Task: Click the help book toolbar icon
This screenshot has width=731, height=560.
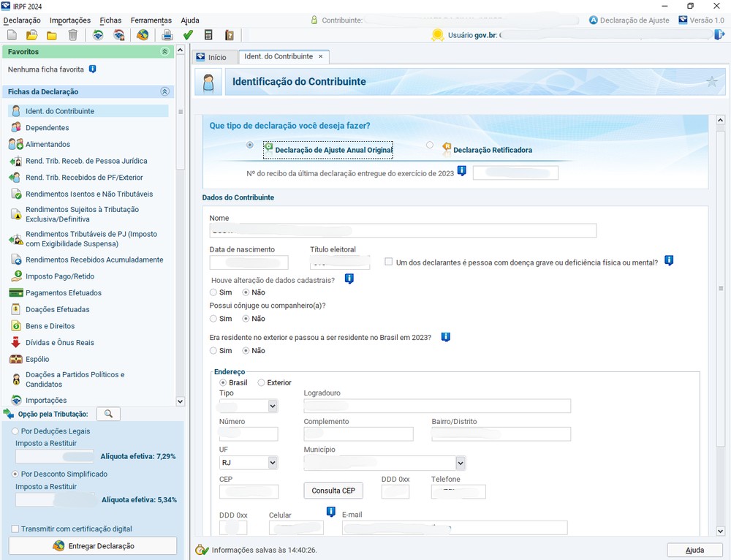Action: [x=229, y=35]
